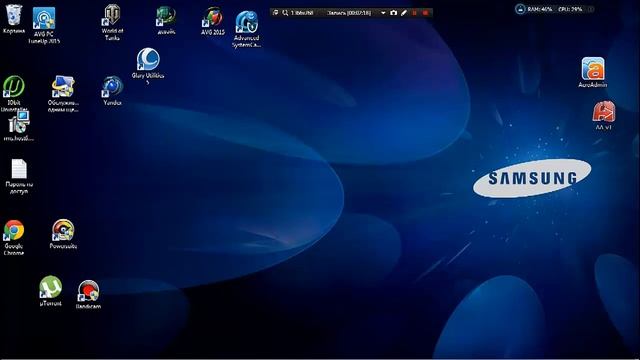Launch AVG PC TuneUp 2015 shortcut

tap(44, 25)
